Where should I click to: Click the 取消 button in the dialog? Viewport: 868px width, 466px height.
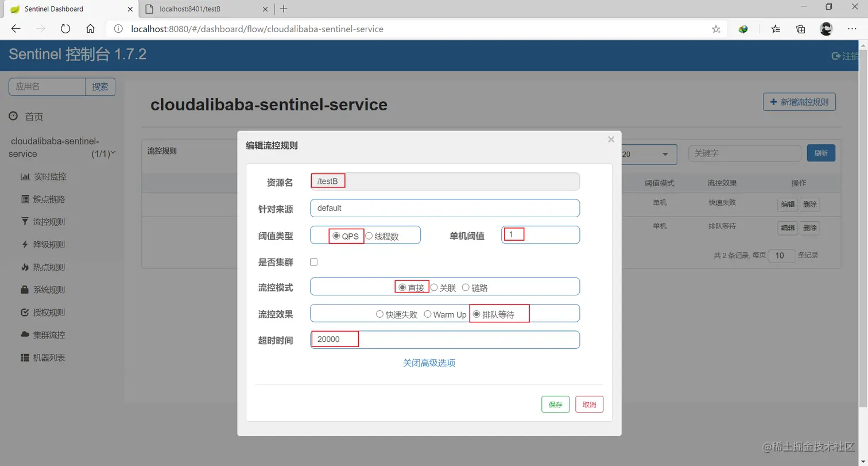tap(590, 405)
